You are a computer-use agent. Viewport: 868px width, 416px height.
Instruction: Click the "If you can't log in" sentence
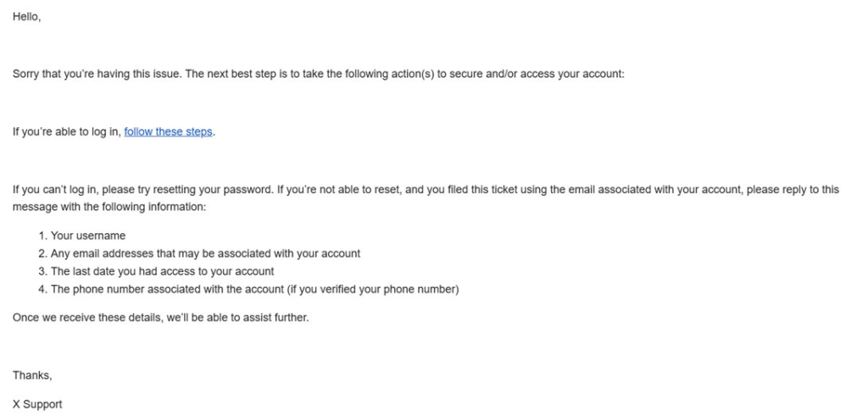point(56,190)
